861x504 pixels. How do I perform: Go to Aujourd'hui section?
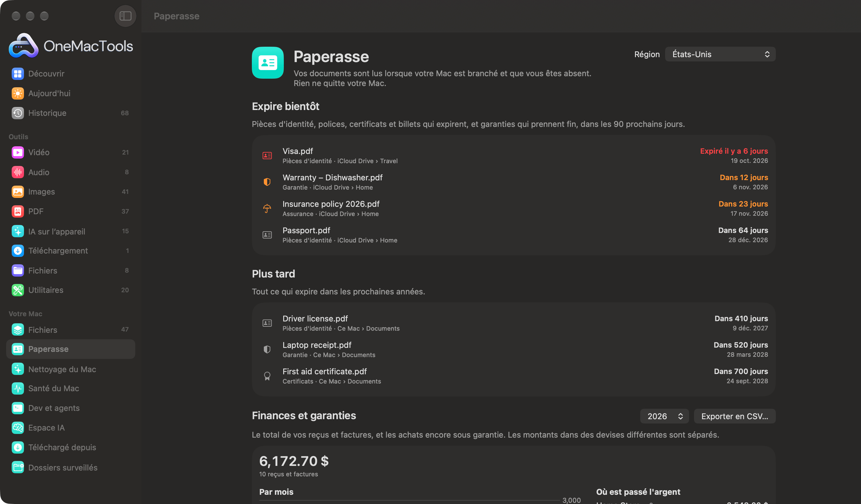[70, 93]
